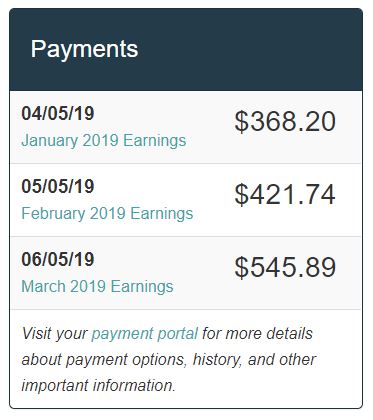Open the January 2019 Earnings link
373x420 pixels.
pyautogui.click(x=104, y=141)
